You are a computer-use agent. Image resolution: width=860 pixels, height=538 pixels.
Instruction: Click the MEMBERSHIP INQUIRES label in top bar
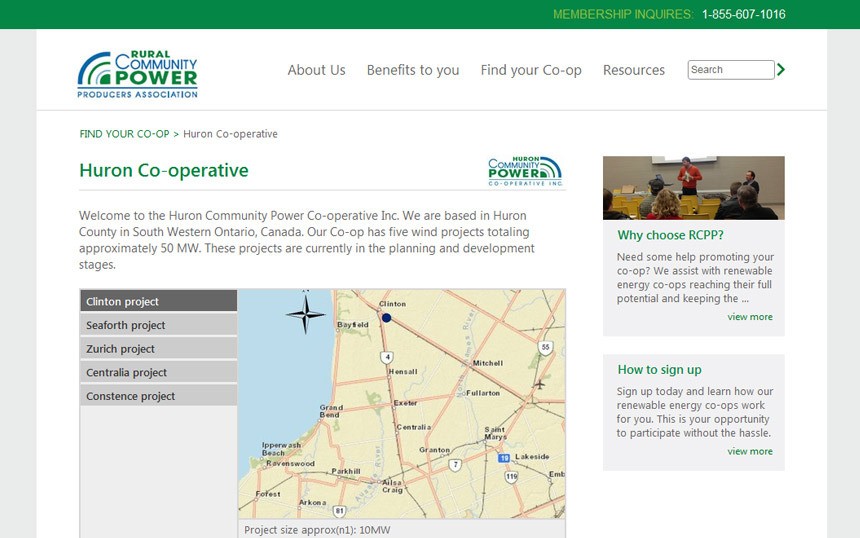pos(623,14)
